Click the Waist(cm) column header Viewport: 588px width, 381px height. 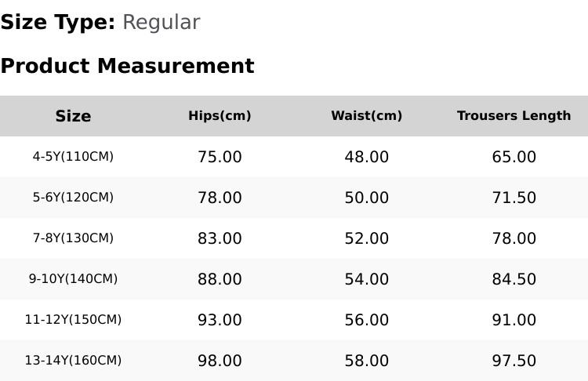(x=366, y=116)
